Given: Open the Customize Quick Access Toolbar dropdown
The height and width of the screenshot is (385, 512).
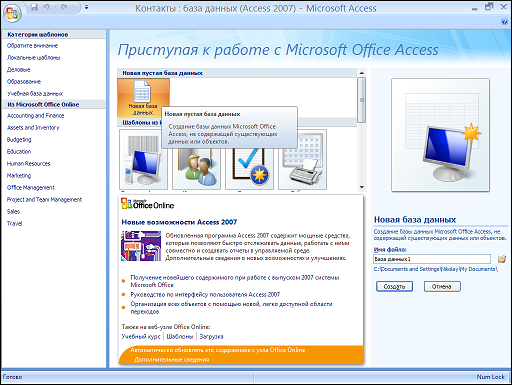Looking at the screenshot, I should pyautogui.click(x=86, y=7).
